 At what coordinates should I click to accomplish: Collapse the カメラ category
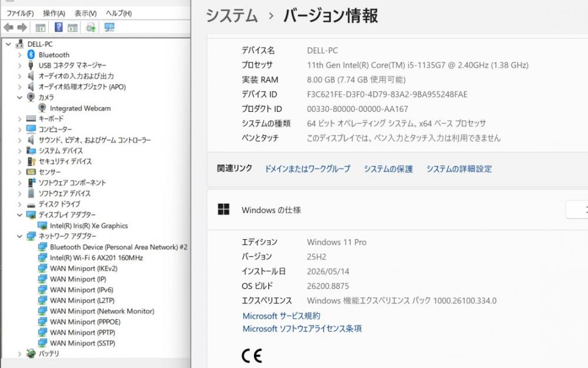pyautogui.click(x=19, y=98)
